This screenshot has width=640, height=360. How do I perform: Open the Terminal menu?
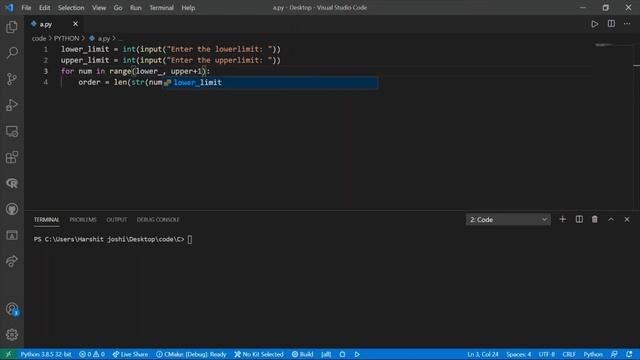click(162, 8)
